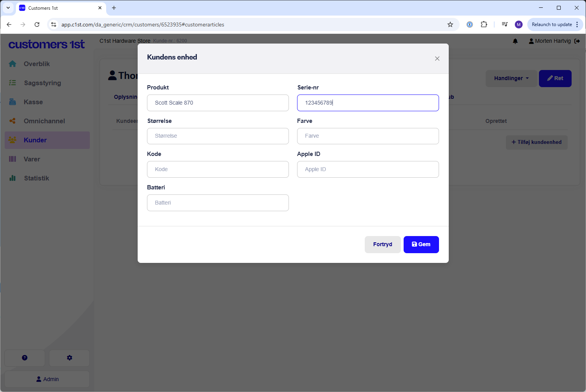586x392 pixels.
Task: Click the Statistik bar chart icon
Action: coord(12,178)
